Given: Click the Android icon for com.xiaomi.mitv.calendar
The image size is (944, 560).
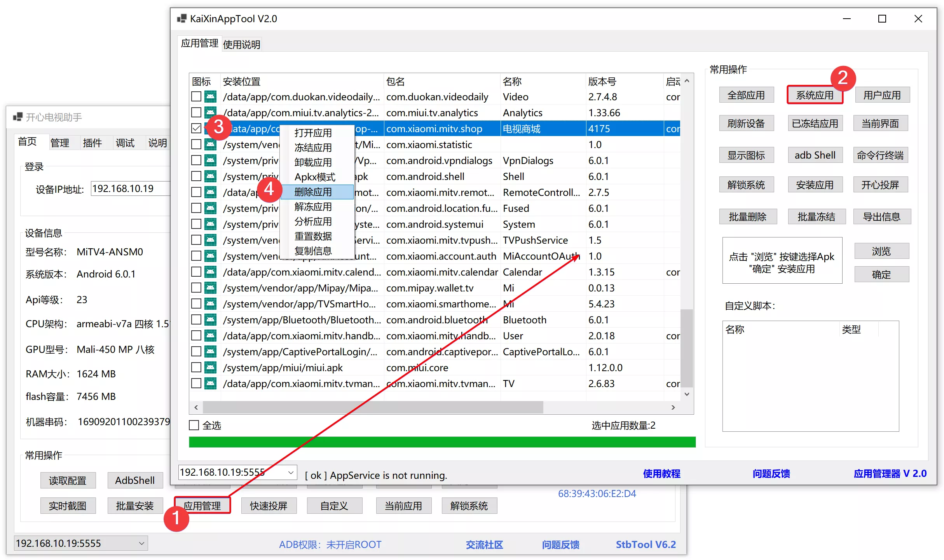Looking at the screenshot, I should click(x=210, y=272).
